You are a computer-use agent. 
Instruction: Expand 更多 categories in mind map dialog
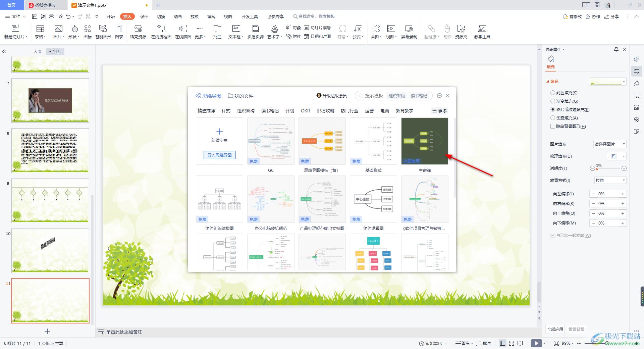click(439, 111)
